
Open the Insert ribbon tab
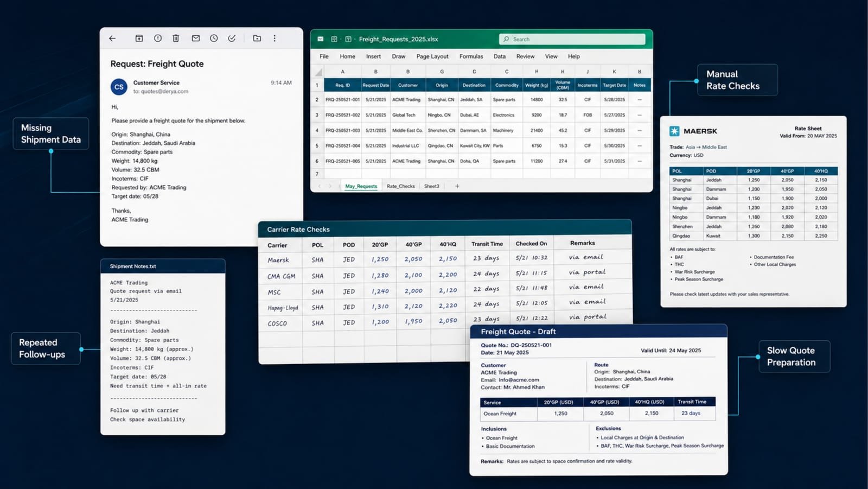(373, 56)
